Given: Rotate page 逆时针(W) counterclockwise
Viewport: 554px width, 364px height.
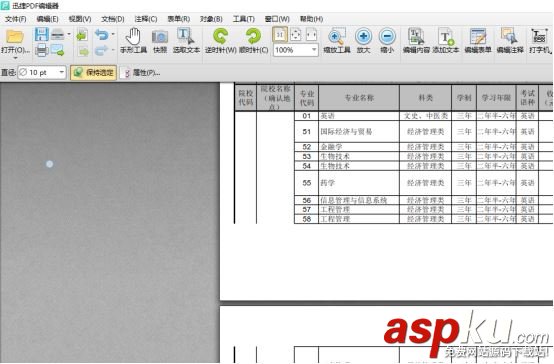Looking at the screenshot, I should (x=221, y=40).
